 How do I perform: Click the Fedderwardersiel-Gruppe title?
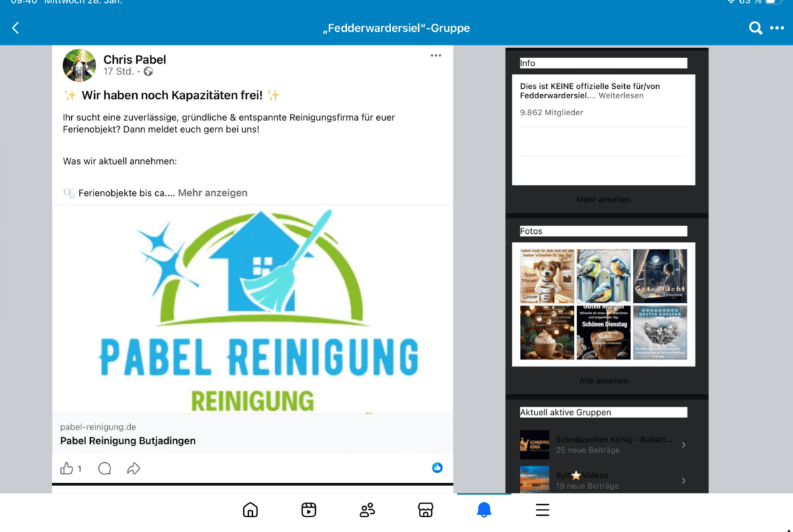(396, 28)
